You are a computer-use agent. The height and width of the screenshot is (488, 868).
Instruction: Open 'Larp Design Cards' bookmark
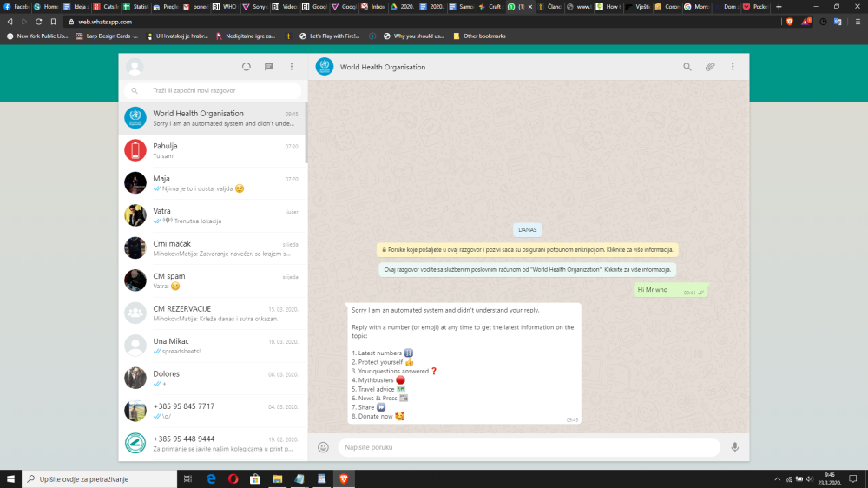point(107,36)
